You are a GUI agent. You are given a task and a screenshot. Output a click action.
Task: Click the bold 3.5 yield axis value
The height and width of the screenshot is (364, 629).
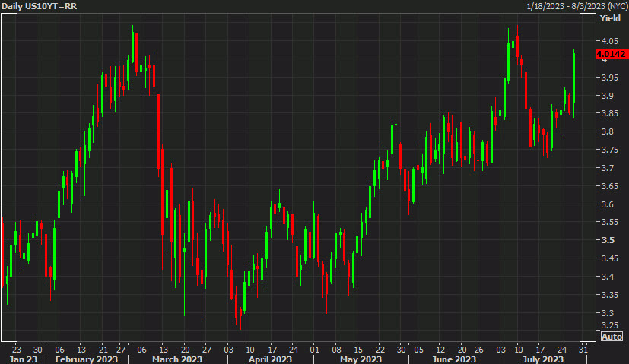point(608,240)
